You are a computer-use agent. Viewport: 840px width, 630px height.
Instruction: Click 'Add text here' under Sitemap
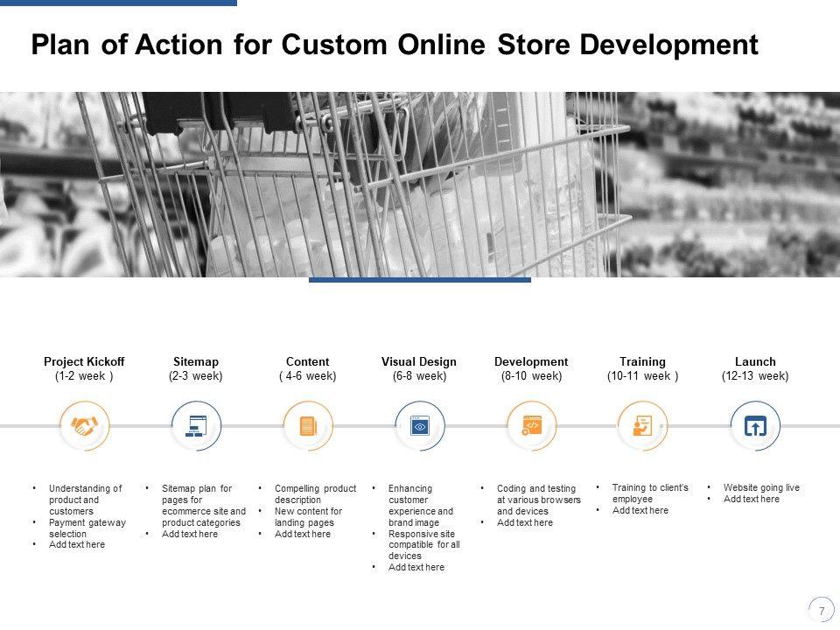(x=190, y=534)
